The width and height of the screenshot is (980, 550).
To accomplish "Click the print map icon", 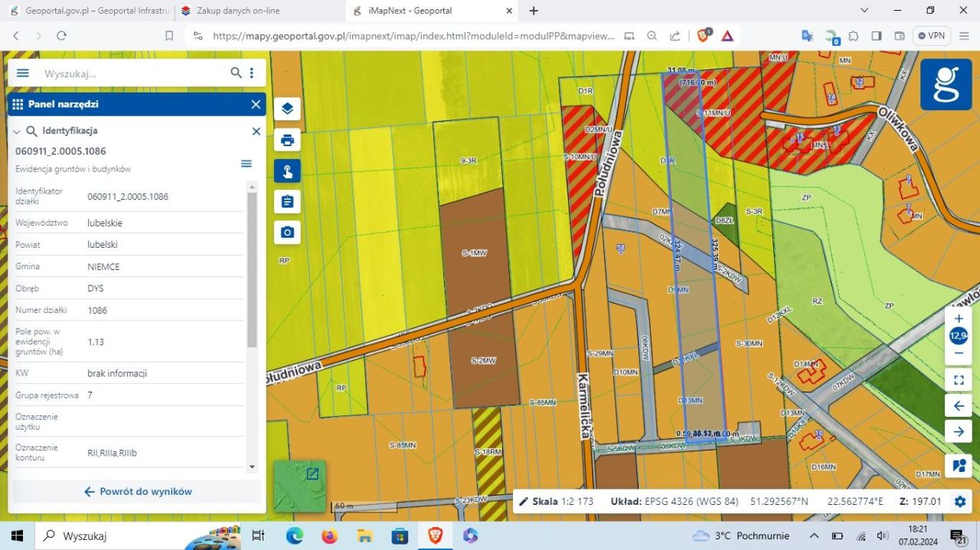I will pyautogui.click(x=287, y=140).
